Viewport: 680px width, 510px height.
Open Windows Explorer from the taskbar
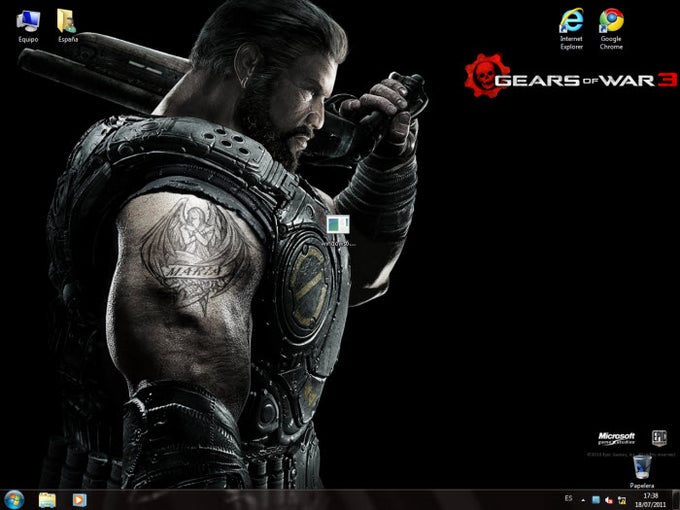pos(47,500)
